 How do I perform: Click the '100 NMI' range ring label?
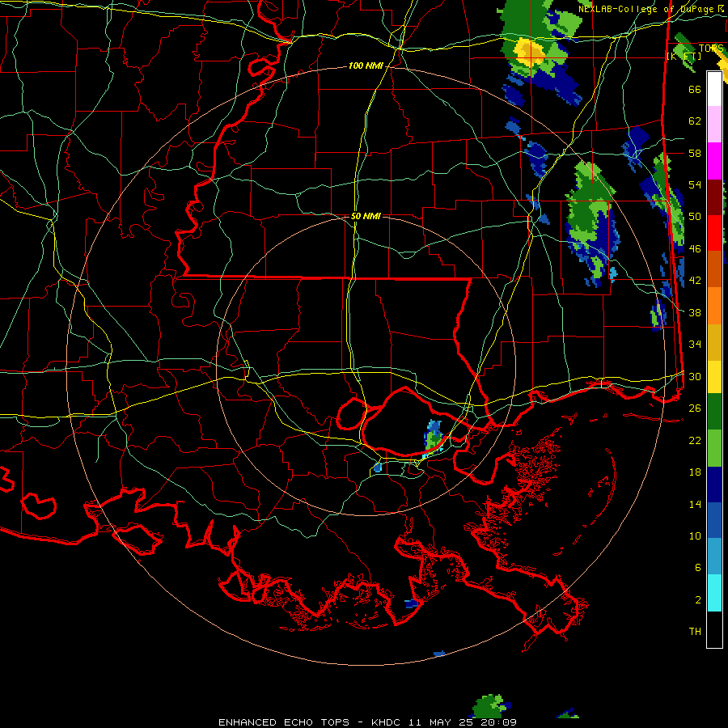point(366,66)
